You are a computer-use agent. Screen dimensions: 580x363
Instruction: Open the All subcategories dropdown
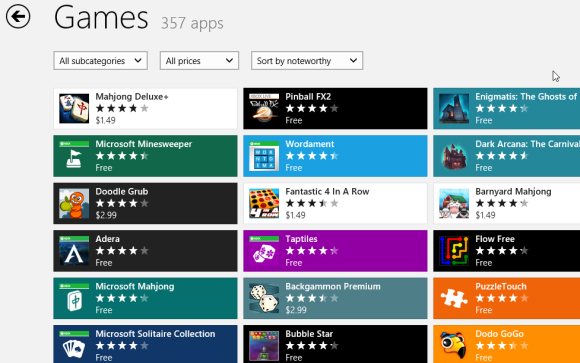click(100, 60)
